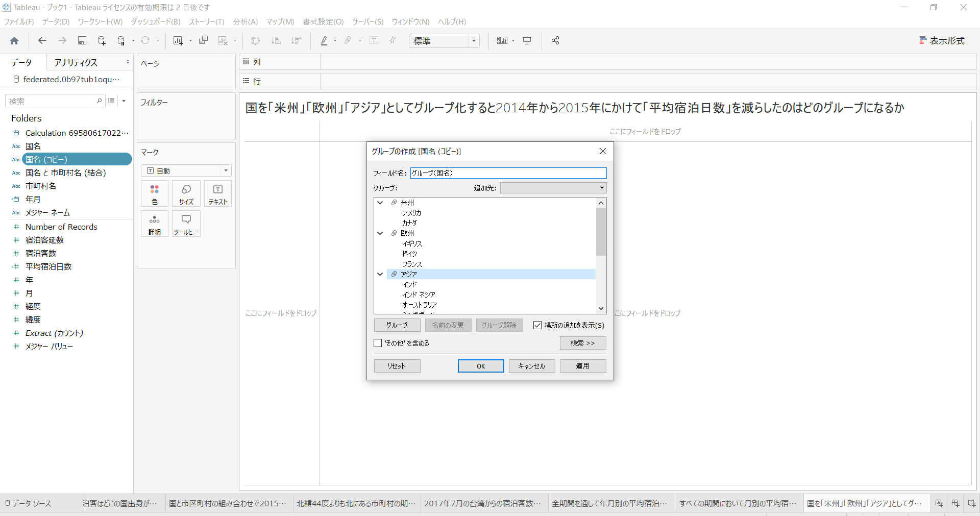The width and height of the screenshot is (980, 516).
Task: Click the 適用 button
Action: 583,366
